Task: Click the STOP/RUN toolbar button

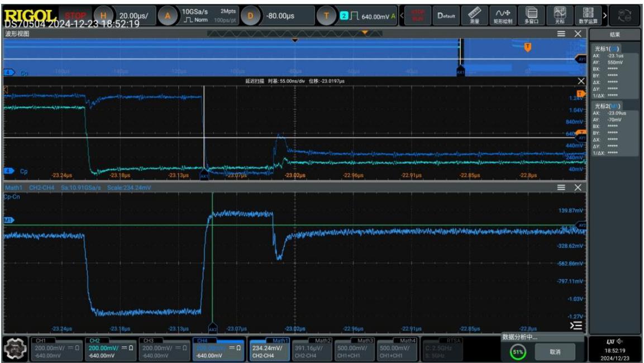Action: click(418, 16)
